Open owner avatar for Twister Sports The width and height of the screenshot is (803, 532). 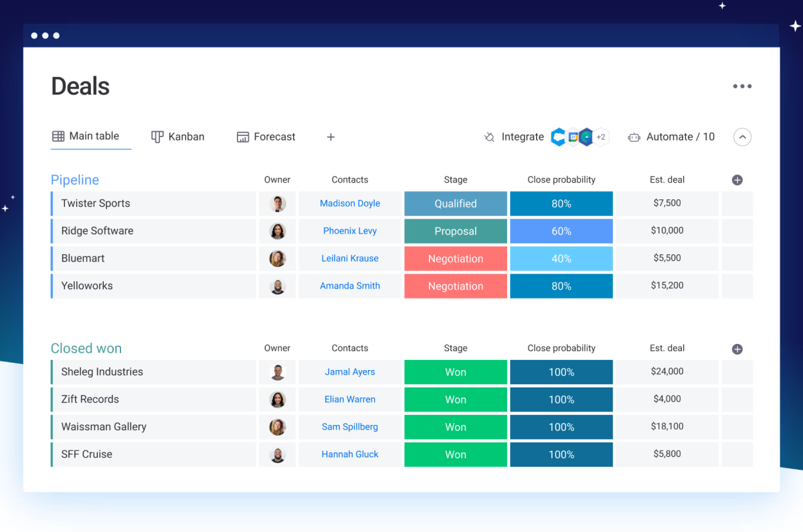pos(278,204)
